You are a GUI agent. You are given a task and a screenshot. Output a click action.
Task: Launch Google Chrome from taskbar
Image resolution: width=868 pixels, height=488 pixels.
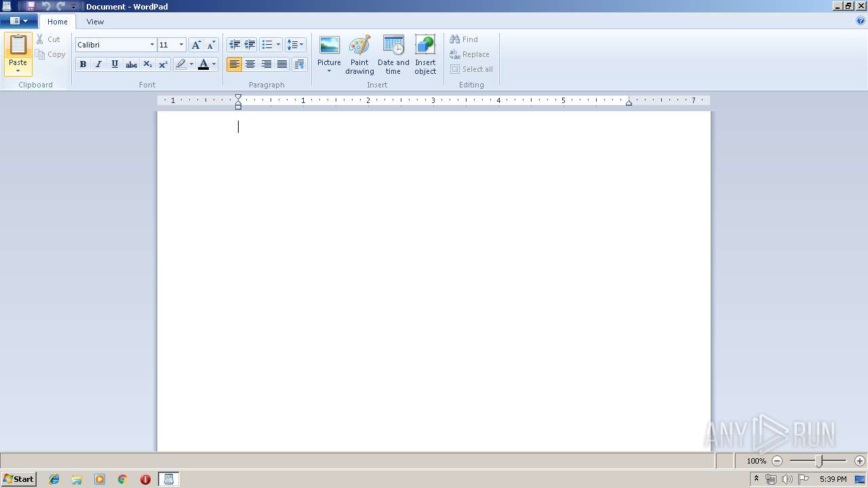[x=122, y=479]
